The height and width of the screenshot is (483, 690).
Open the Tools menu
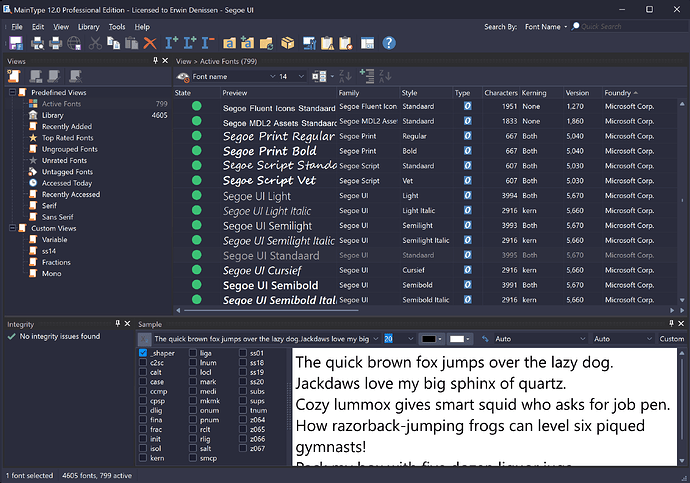[x=117, y=27]
